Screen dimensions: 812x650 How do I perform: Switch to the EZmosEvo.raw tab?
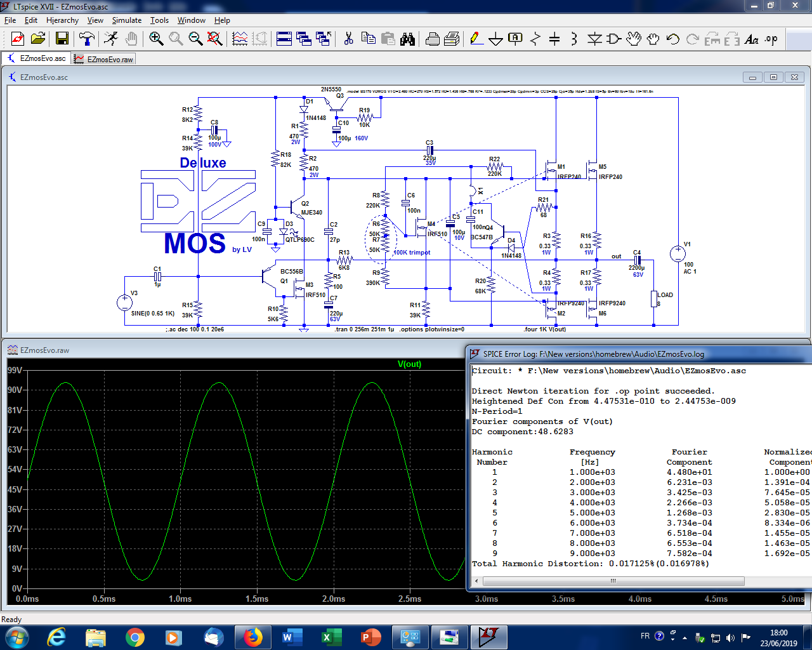tap(103, 59)
